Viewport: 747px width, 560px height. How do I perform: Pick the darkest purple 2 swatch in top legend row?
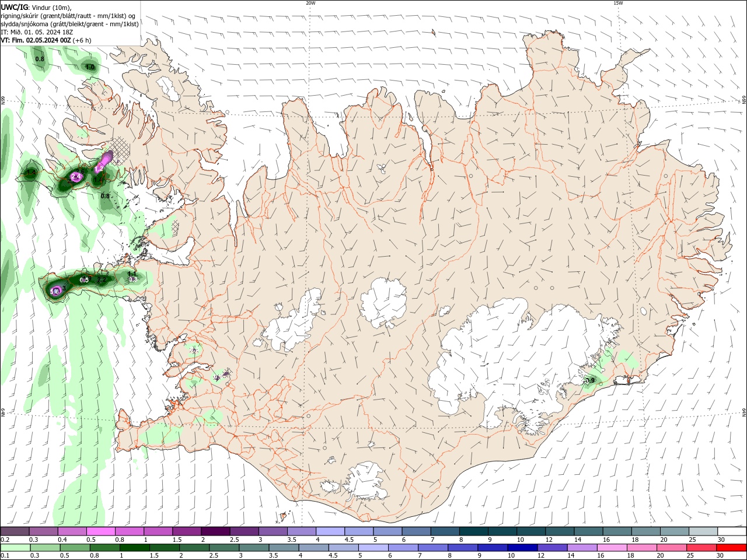[215, 531]
